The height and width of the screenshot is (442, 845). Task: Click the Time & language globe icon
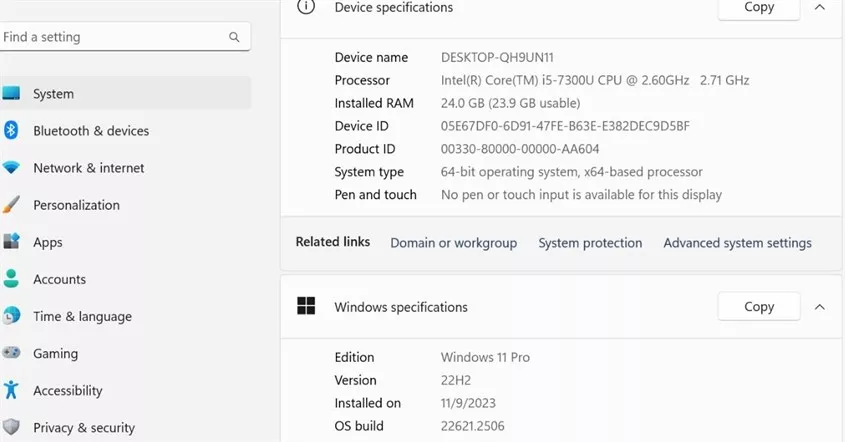coord(11,316)
